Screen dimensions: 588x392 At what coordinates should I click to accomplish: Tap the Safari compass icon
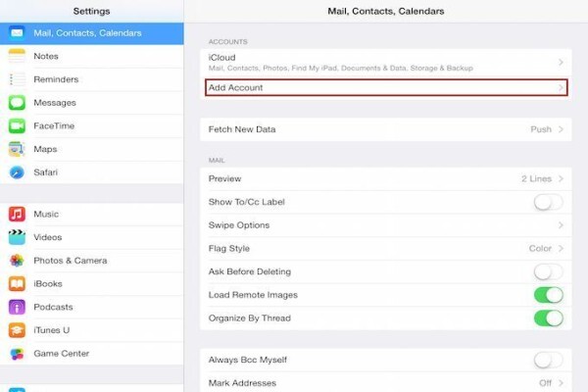pyautogui.click(x=17, y=172)
